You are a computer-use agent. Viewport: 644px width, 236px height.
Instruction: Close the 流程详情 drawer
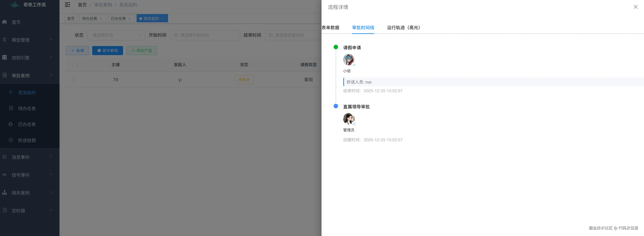click(x=636, y=7)
